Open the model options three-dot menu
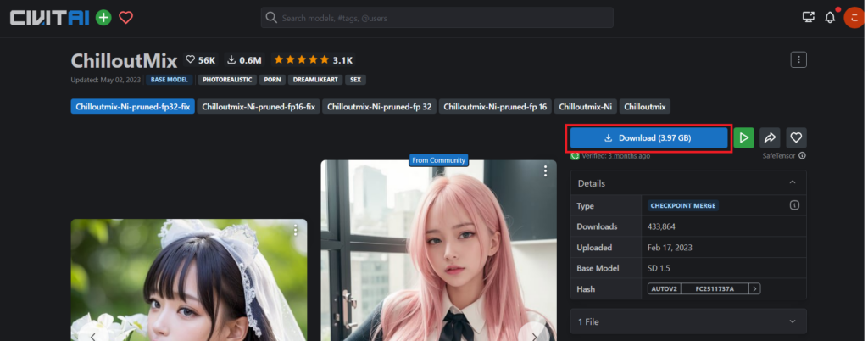Screen dimensions: 868x341 click(798, 59)
